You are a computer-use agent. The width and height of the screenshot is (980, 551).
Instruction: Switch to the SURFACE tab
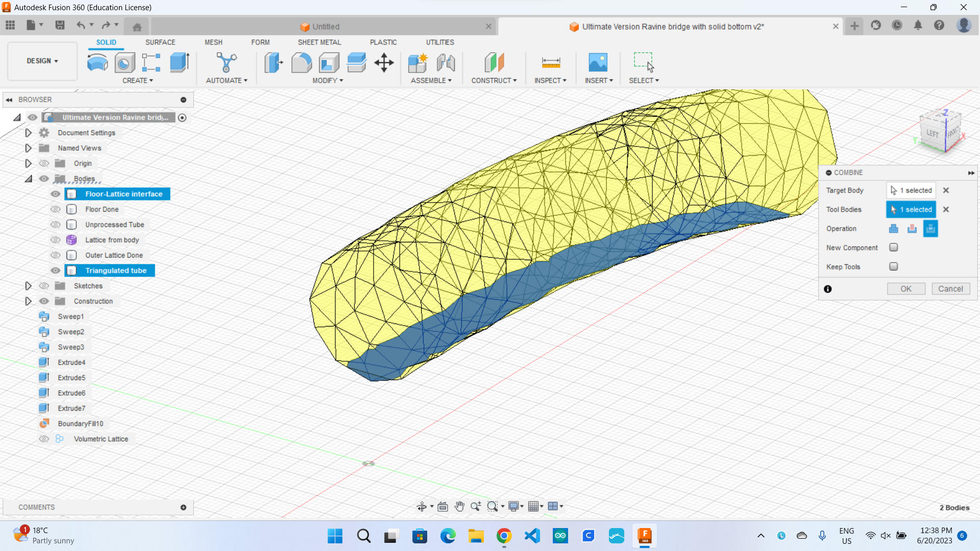160,42
